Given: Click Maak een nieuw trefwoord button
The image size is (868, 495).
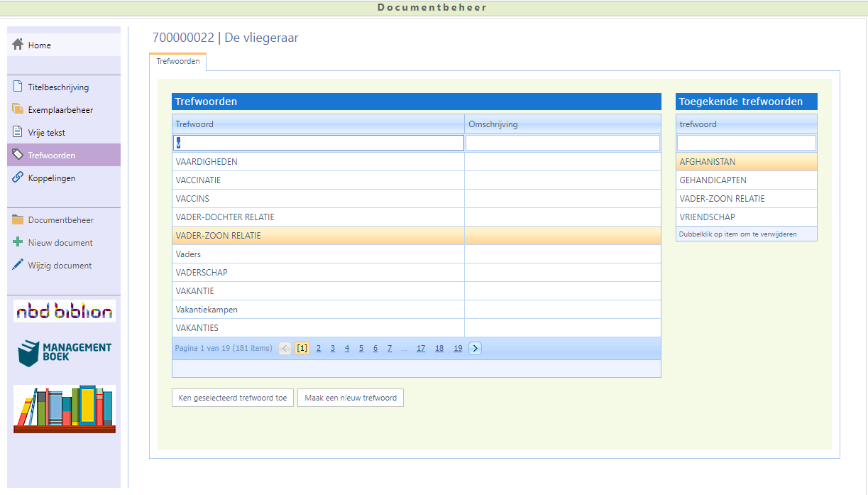Looking at the screenshot, I should point(351,398).
